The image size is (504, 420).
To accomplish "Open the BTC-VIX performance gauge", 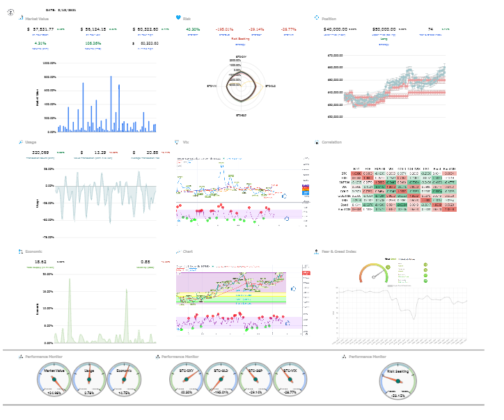I will point(290,379).
